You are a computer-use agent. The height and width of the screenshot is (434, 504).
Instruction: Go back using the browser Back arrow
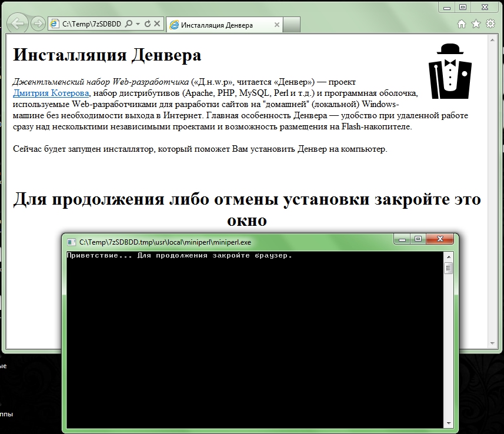(x=18, y=23)
